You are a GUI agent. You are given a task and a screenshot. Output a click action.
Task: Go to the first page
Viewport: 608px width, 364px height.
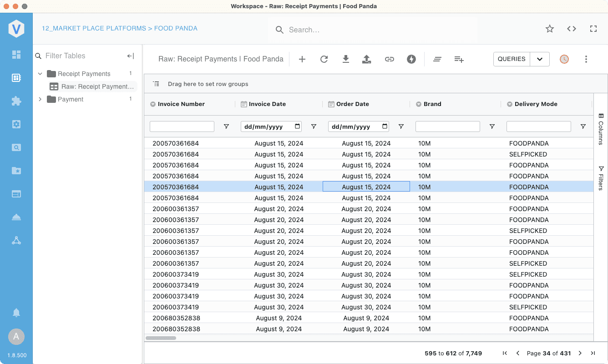click(505, 353)
